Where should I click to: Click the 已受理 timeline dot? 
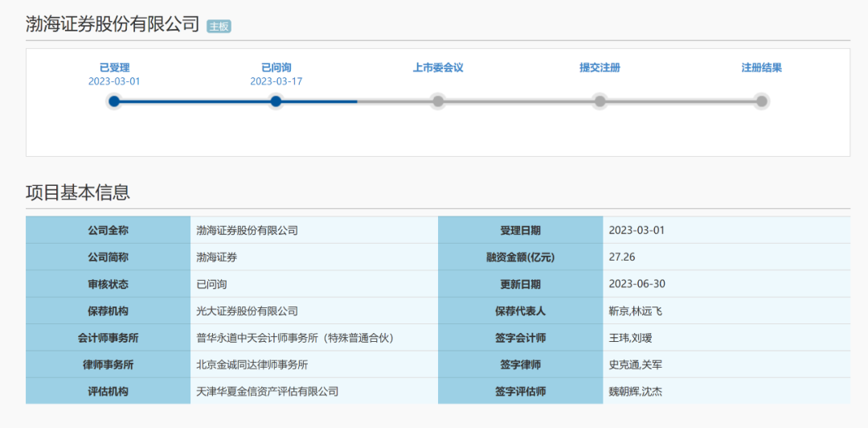pyautogui.click(x=114, y=101)
